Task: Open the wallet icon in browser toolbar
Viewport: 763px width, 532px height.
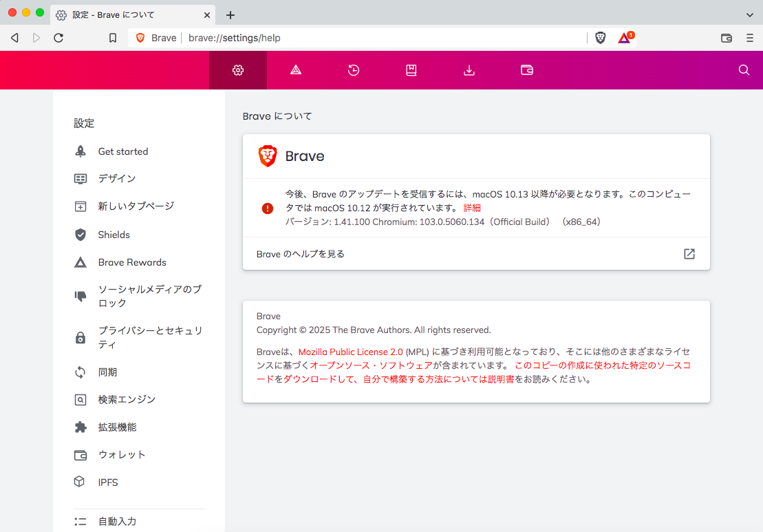Action: tap(727, 38)
